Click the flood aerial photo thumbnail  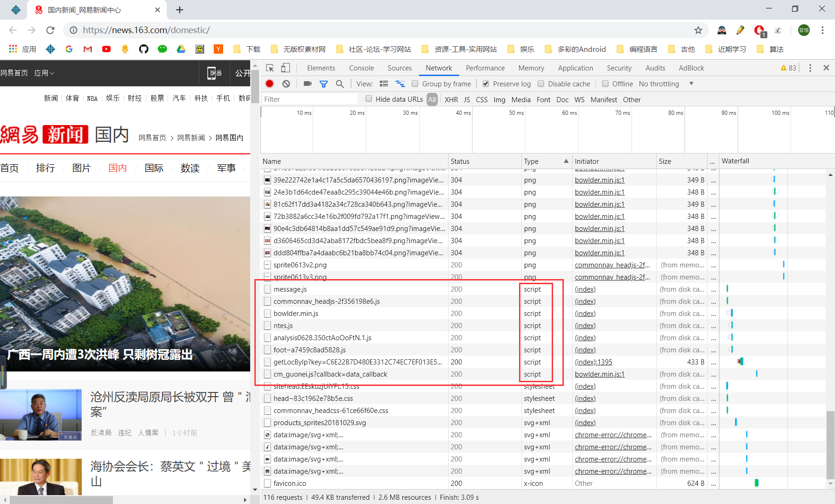coord(125,284)
